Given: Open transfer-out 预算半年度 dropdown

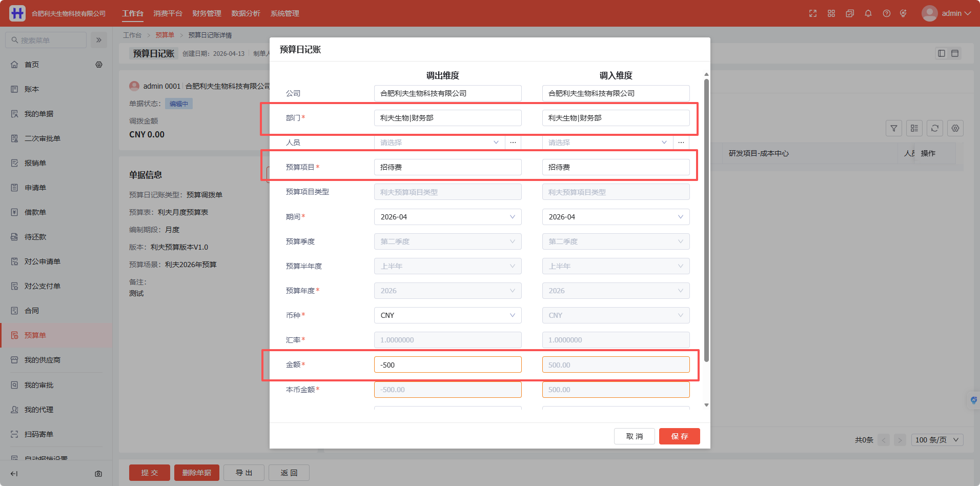Looking at the screenshot, I should click(x=448, y=266).
